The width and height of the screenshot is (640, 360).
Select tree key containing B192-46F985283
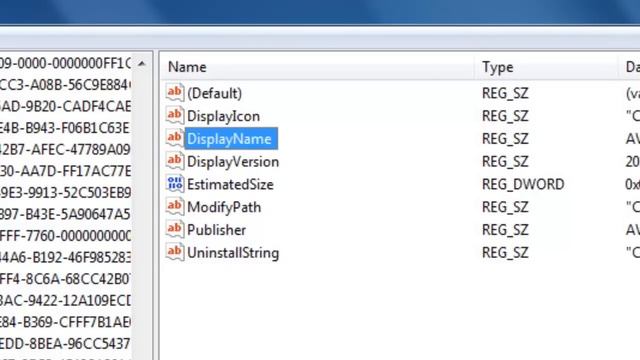click(65, 257)
